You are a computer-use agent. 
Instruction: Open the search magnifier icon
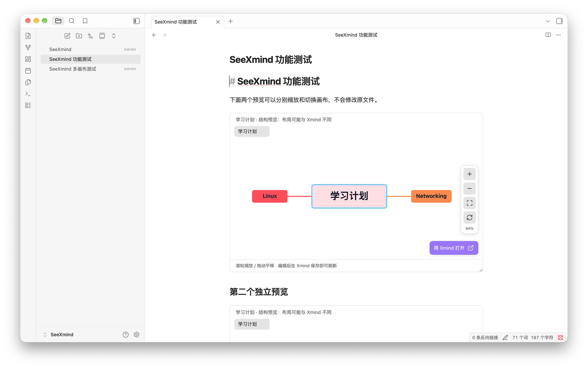[x=72, y=21]
